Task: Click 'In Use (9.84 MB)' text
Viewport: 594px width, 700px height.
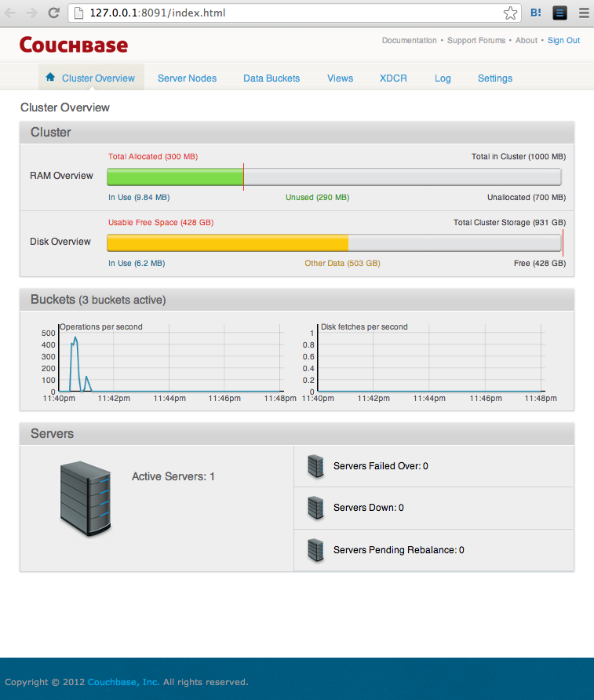Action: pos(139,197)
